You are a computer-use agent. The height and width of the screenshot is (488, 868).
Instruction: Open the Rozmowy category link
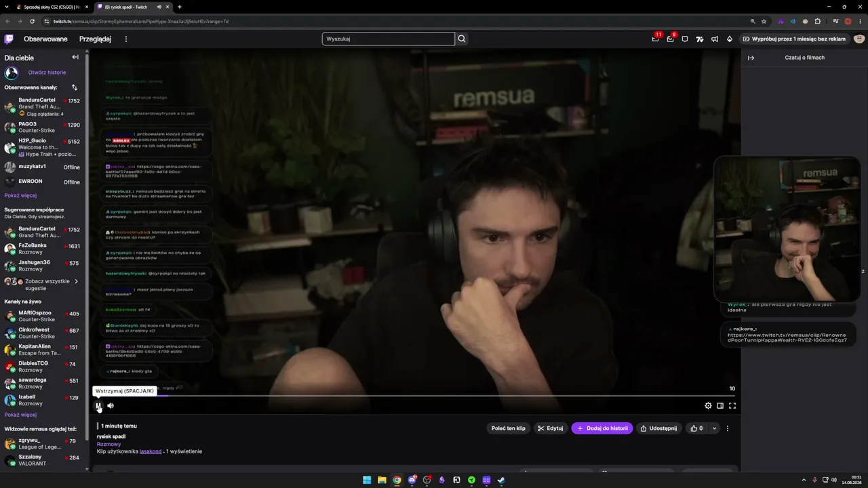point(108,444)
